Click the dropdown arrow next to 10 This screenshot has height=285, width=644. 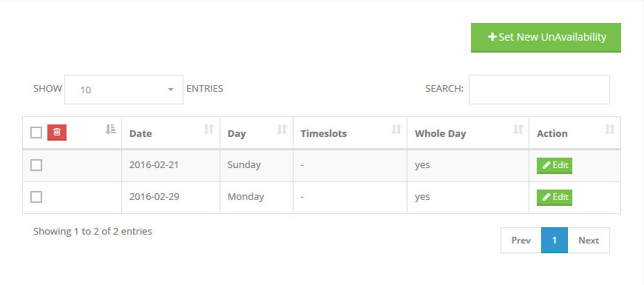point(171,90)
